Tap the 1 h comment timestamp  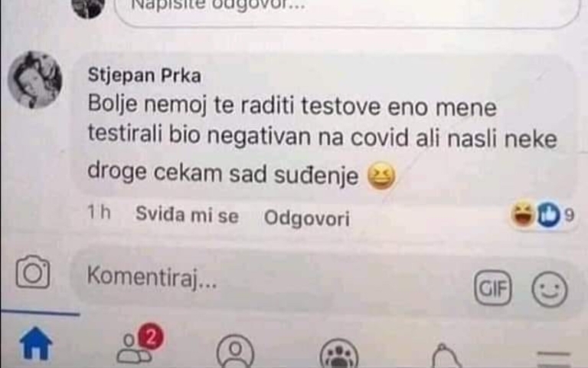(x=99, y=212)
